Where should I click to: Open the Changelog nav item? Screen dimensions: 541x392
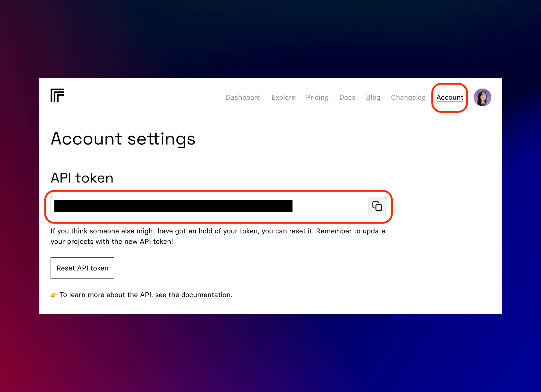point(408,98)
